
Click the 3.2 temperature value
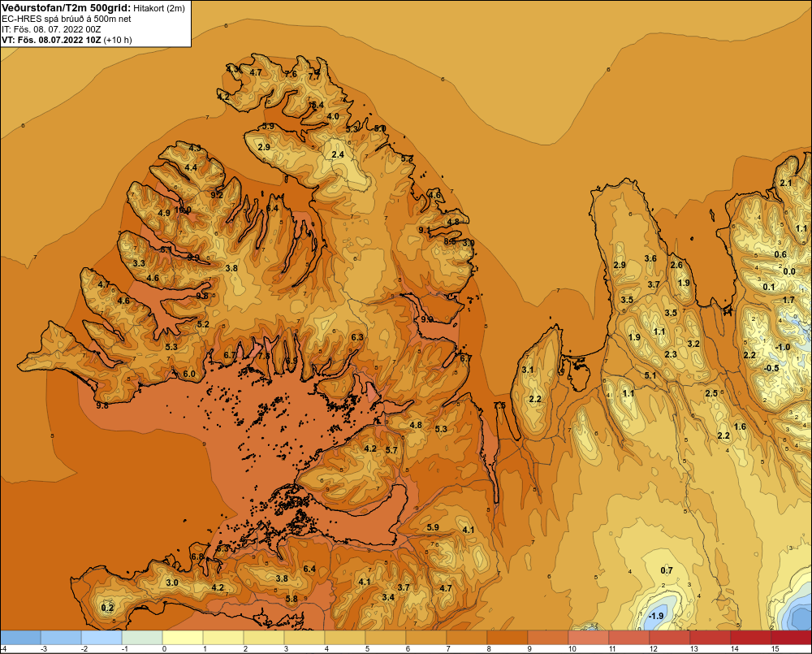click(693, 344)
